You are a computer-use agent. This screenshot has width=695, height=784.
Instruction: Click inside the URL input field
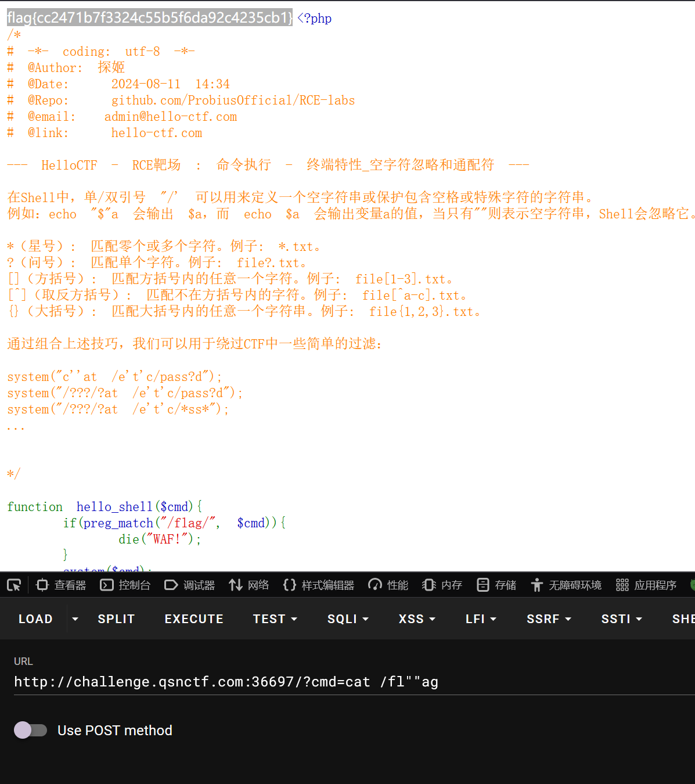(232, 681)
